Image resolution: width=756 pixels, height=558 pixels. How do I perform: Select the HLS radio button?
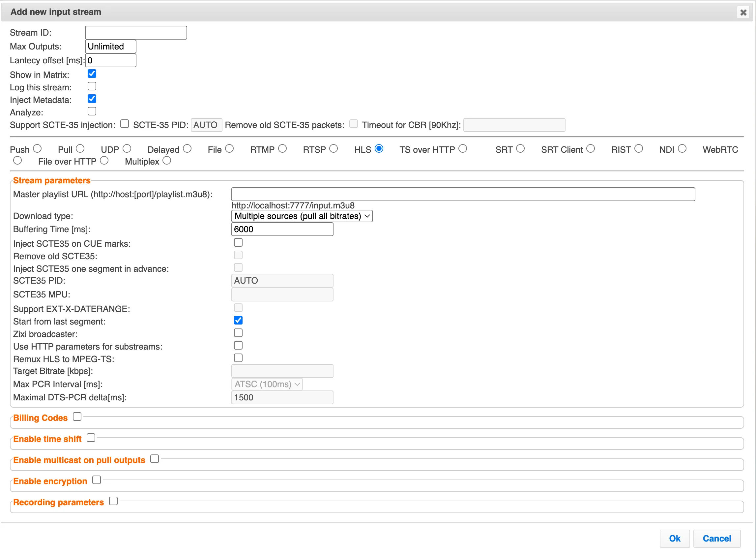(x=379, y=149)
